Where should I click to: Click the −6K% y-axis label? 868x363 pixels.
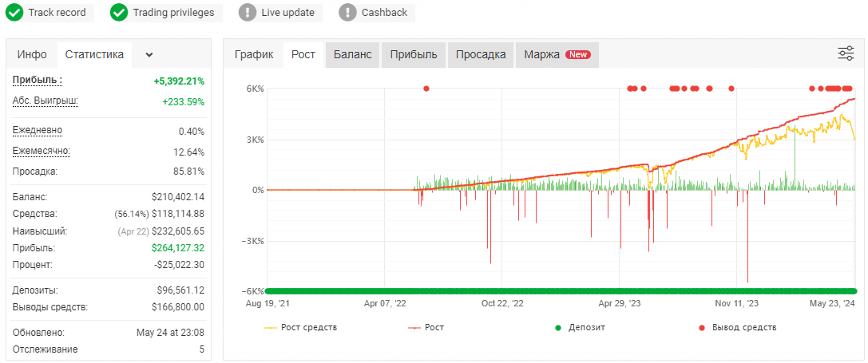coord(252,291)
